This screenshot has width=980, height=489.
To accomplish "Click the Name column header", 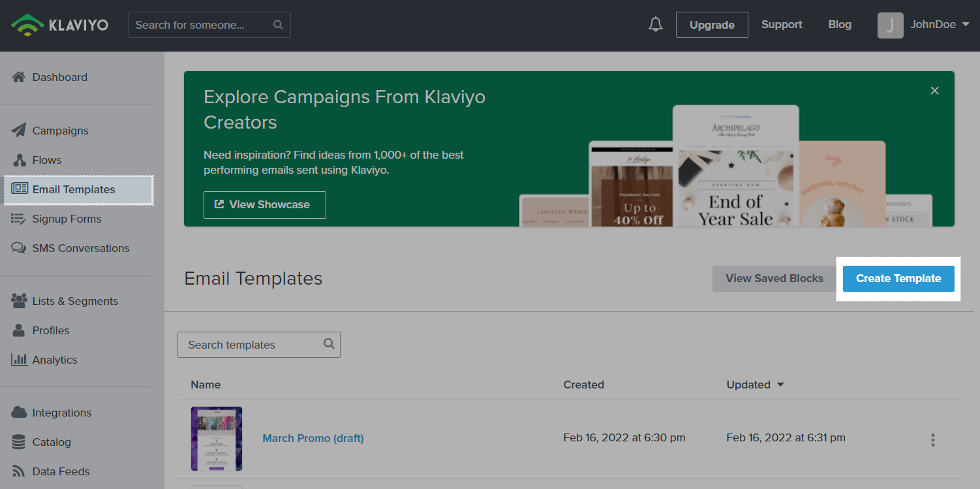I will [x=206, y=385].
